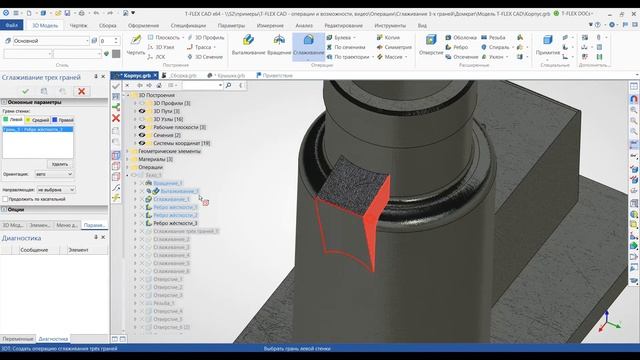Click the magnet snap icon on right toolbar
640x360 pixels.
click(x=633, y=98)
